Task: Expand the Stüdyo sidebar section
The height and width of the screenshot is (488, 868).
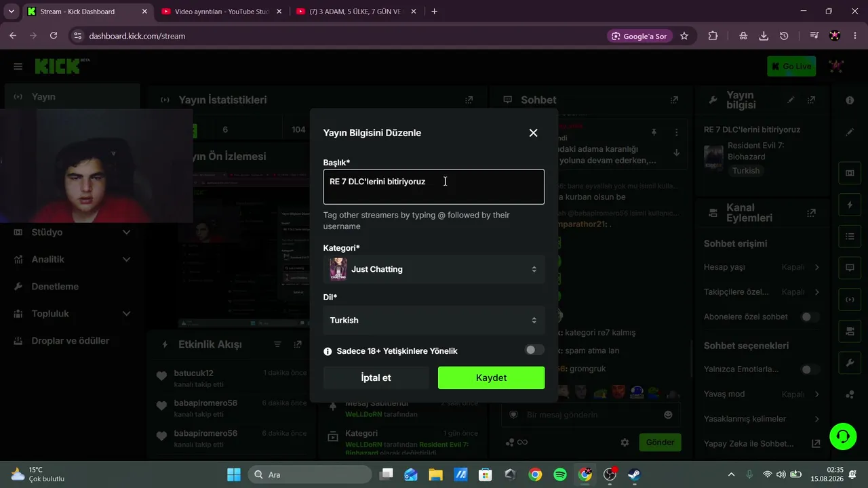Action: tap(72, 232)
